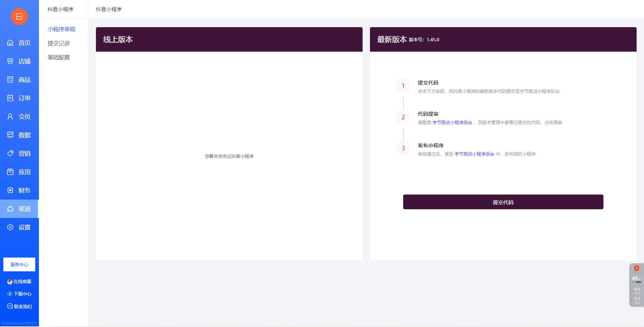
Task: Click the 财务 finance icon
Action: coord(10,190)
